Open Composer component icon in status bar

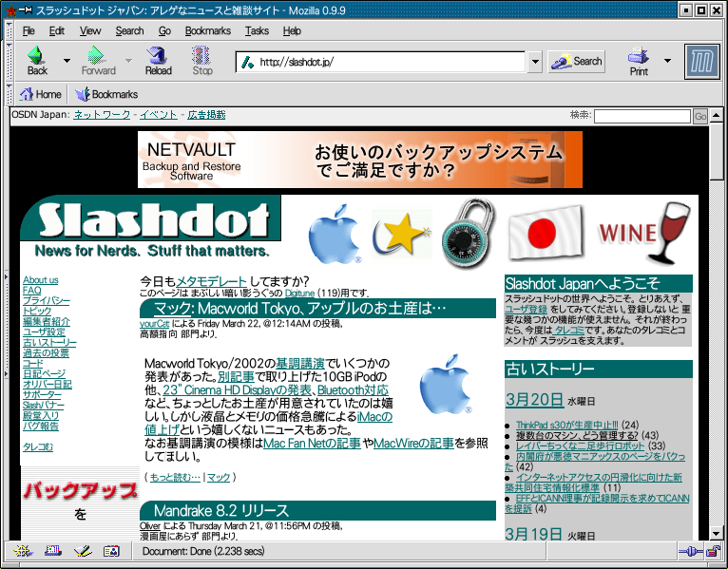pyautogui.click(x=82, y=551)
